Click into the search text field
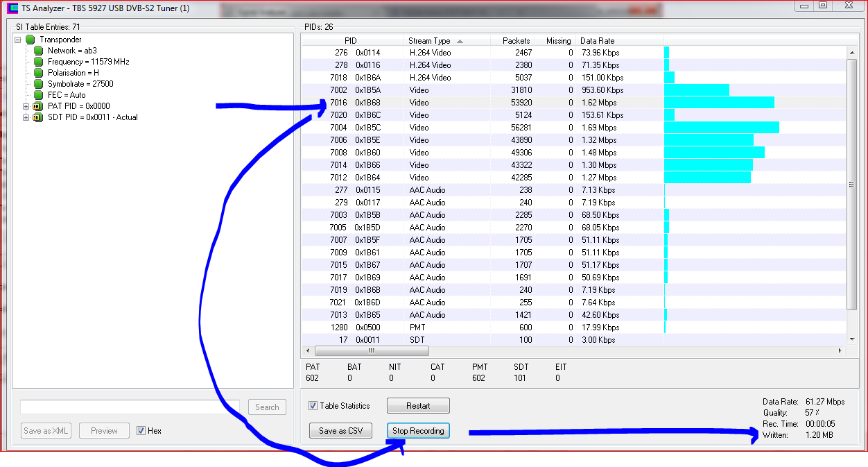Screen dimensions: 868x467 click(130, 407)
